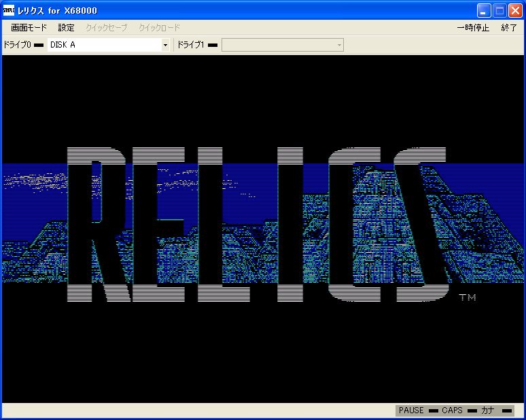Screen dimensions: 526x420
Task: Open the 画面モード menu
Action: [29, 28]
